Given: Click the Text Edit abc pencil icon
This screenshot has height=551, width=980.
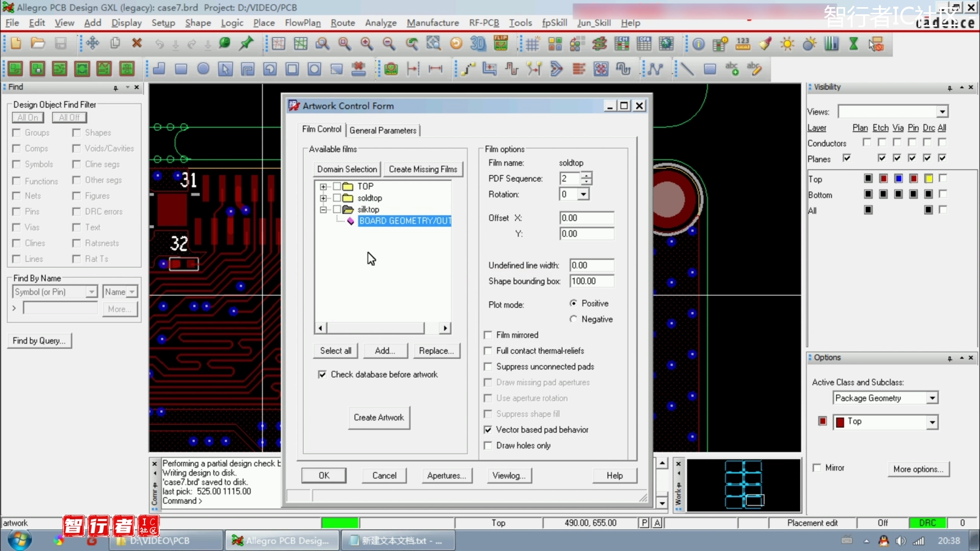Looking at the screenshot, I should [x=754, y=68].
